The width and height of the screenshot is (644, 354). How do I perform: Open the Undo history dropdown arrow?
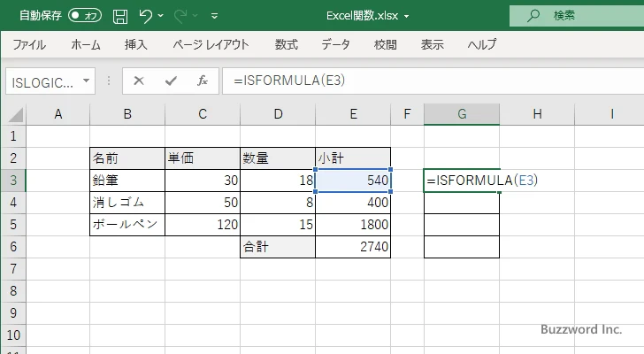[161, 16]
